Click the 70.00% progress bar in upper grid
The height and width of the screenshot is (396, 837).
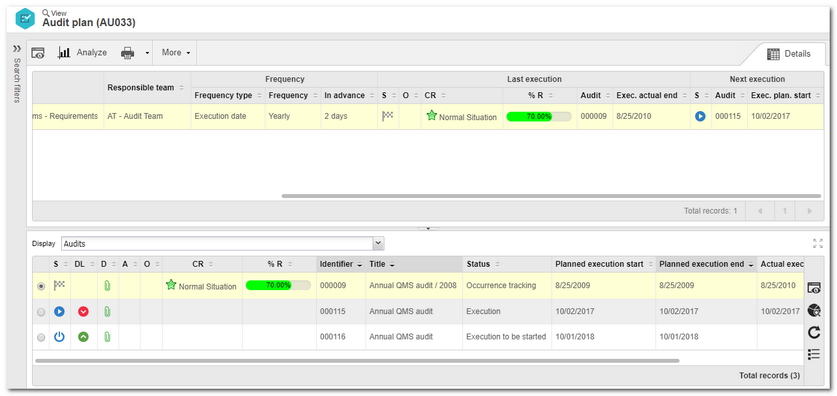tap(539, 116)
